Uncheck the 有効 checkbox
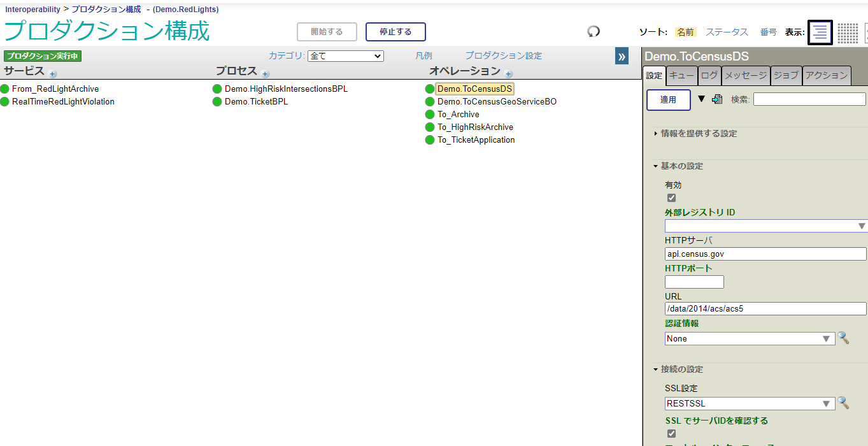868x446 pixels. pos(671,198)
